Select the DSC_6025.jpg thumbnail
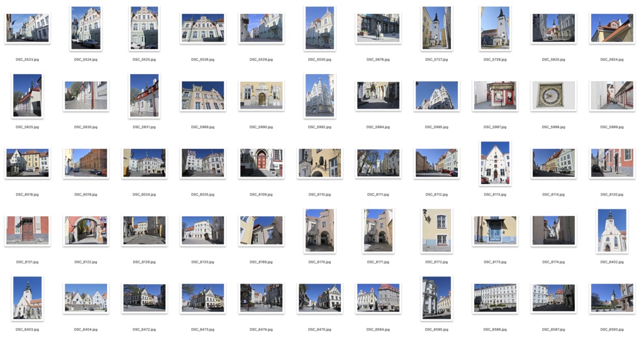This screenshot has width=644, height=340. [x=203, y=163]
